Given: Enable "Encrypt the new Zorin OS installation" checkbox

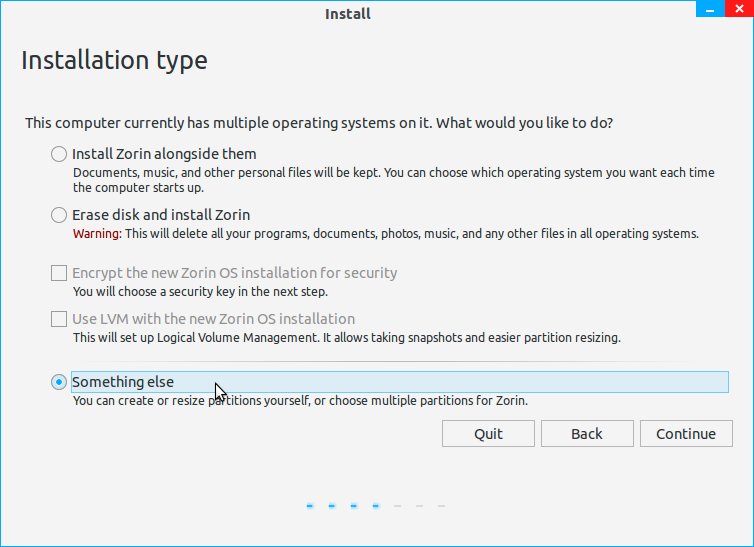Looking at the screenshot, I should click(59, 273).
